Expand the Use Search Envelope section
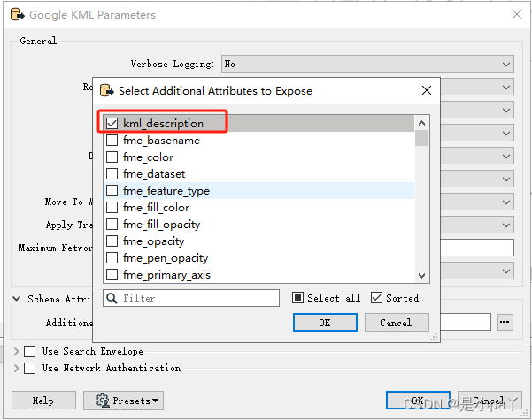The height and width of the screenshot is (420, 532). [x=16, y=352]
